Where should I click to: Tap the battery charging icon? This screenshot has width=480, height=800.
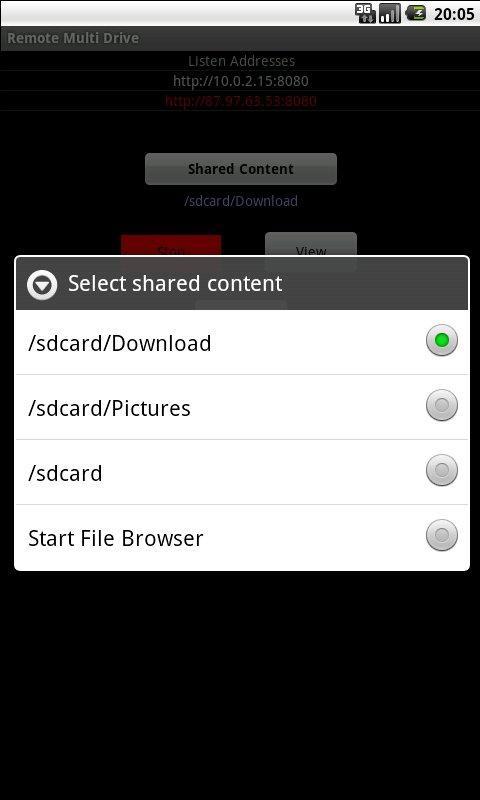point(416,13)
